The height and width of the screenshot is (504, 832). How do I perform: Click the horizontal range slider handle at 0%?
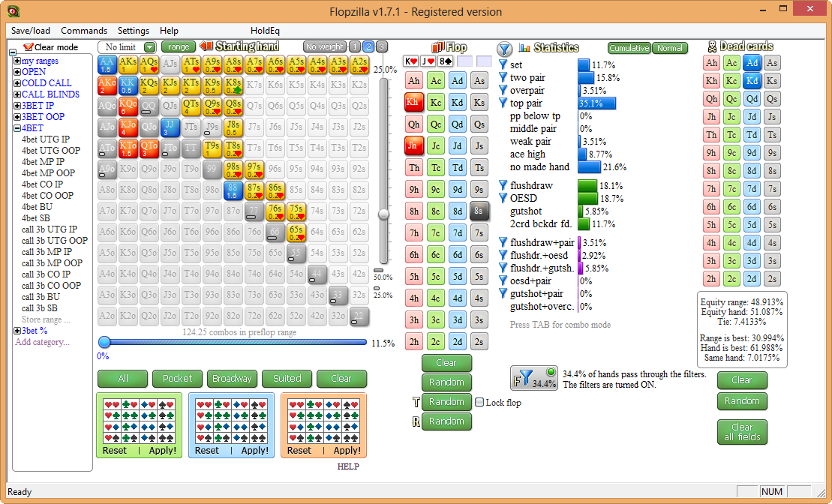[104, 342]
